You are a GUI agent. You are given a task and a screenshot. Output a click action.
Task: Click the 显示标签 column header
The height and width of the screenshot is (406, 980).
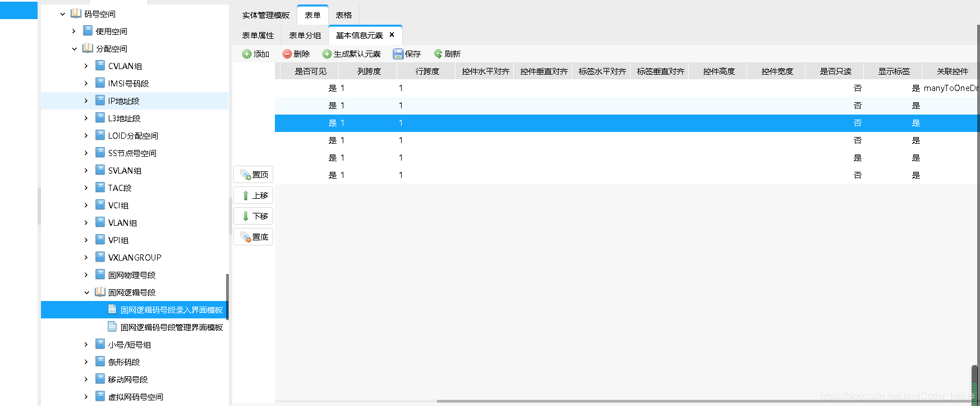click(894, 71)
